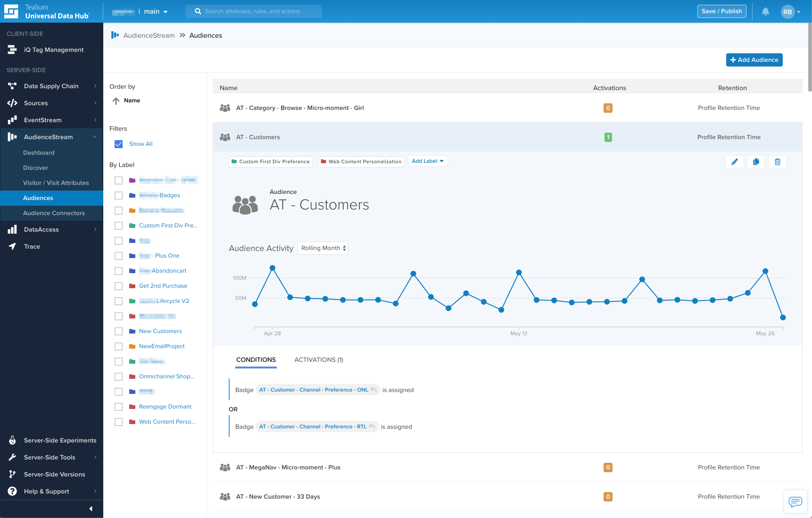
Task: Open iQ Tag Management from the sidebar
Action: (53, 50)
